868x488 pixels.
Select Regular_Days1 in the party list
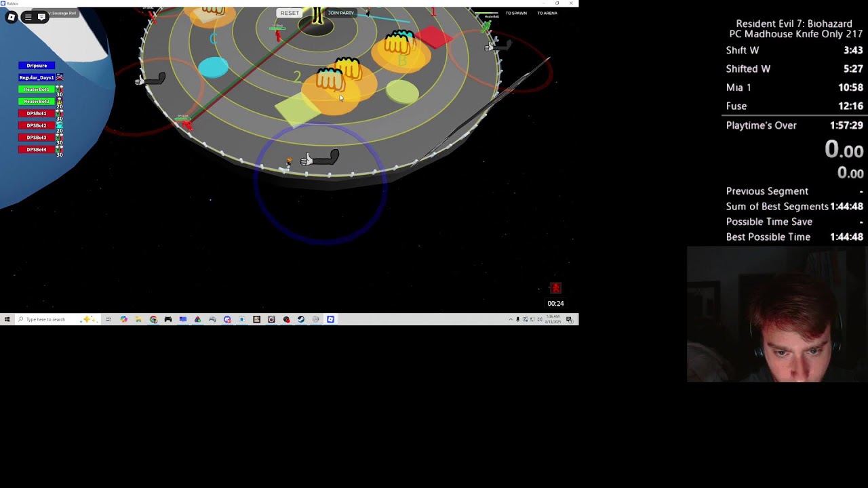[x=37, y=78]
